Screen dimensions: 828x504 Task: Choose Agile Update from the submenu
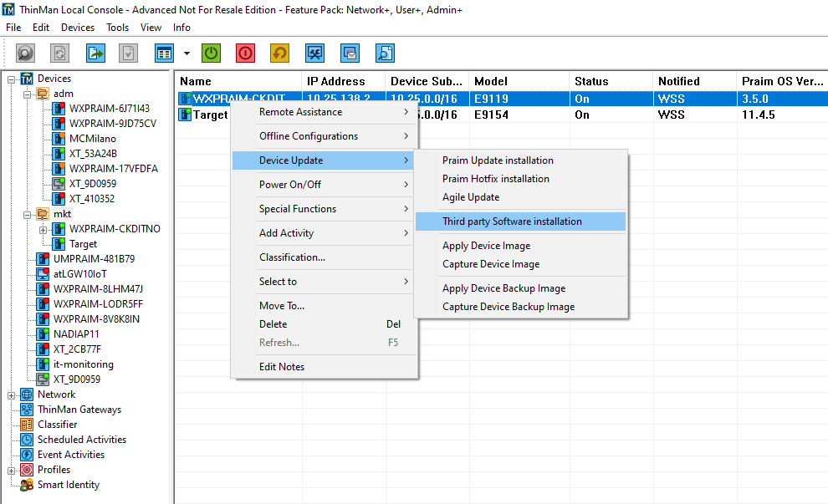[x=521, y=197]
